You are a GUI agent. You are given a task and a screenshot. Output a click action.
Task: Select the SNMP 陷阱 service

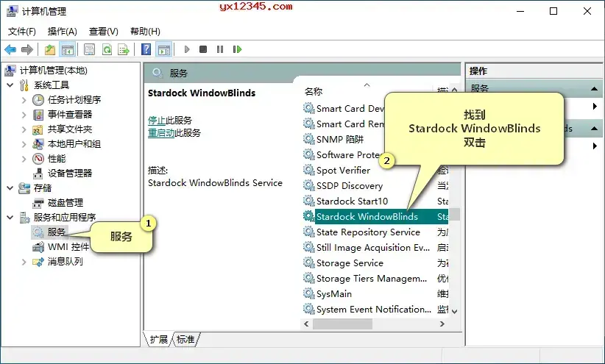[340, 139]
